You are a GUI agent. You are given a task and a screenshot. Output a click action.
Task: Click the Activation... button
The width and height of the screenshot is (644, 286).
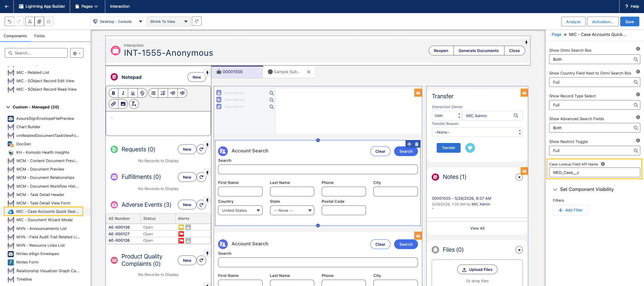point(603,21)
